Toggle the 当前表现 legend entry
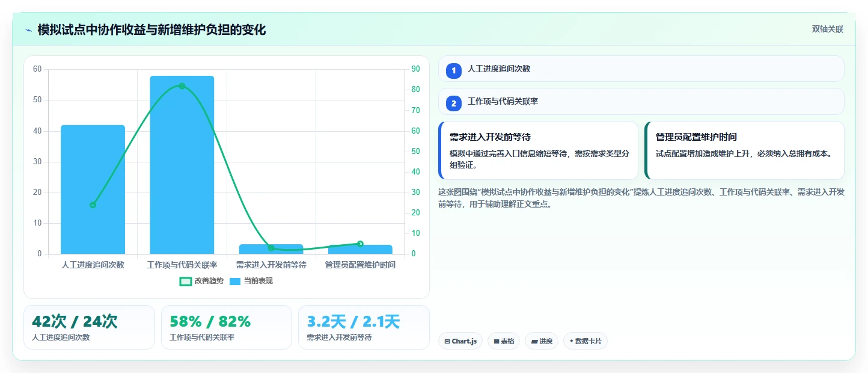Screen dimensions: 868x373 [x=251, y=281]
